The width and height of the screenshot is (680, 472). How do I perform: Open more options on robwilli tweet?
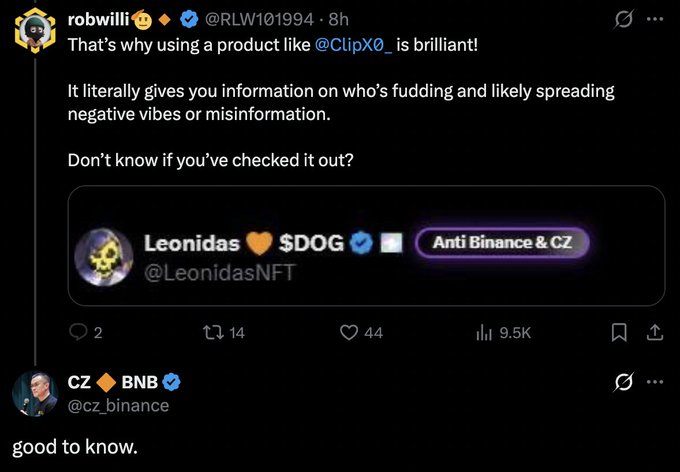(x=655, y=19)
